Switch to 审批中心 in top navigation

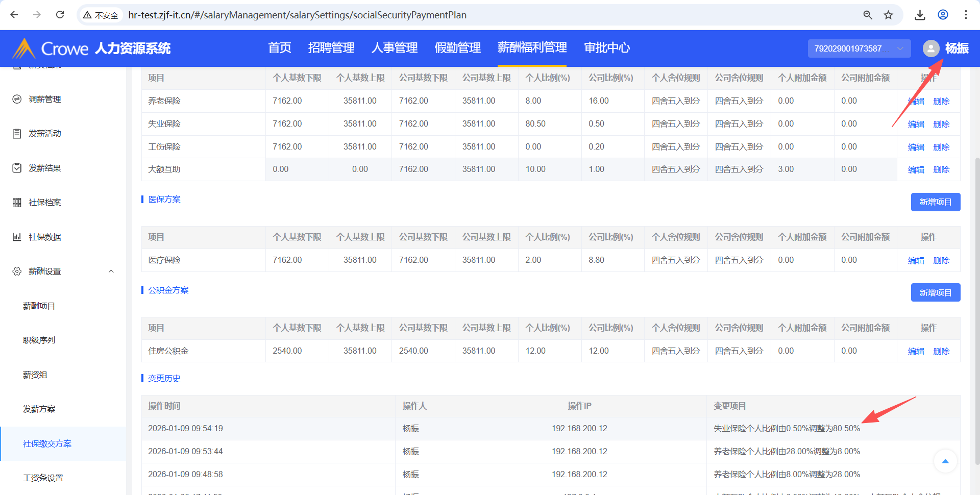click(606, 48)
